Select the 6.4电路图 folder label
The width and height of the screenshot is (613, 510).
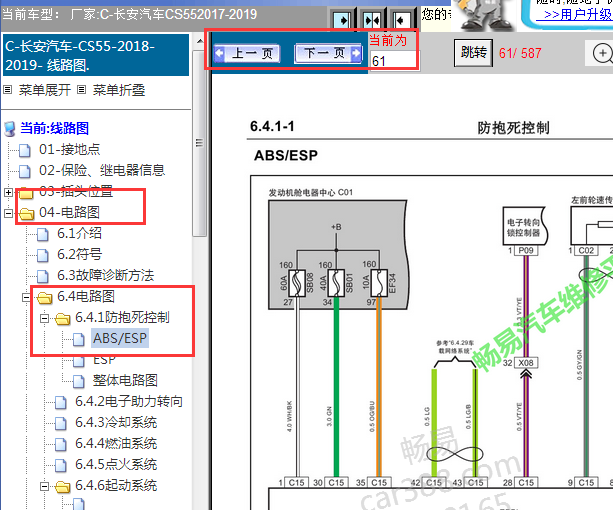pyautogui.click(x=86, y=296)
